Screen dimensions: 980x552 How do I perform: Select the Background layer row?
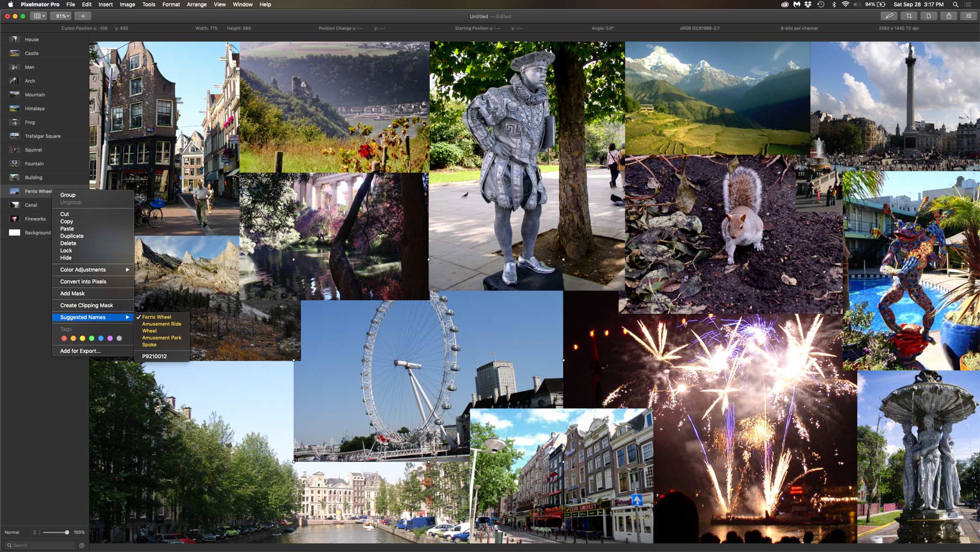tap(26, 233)
